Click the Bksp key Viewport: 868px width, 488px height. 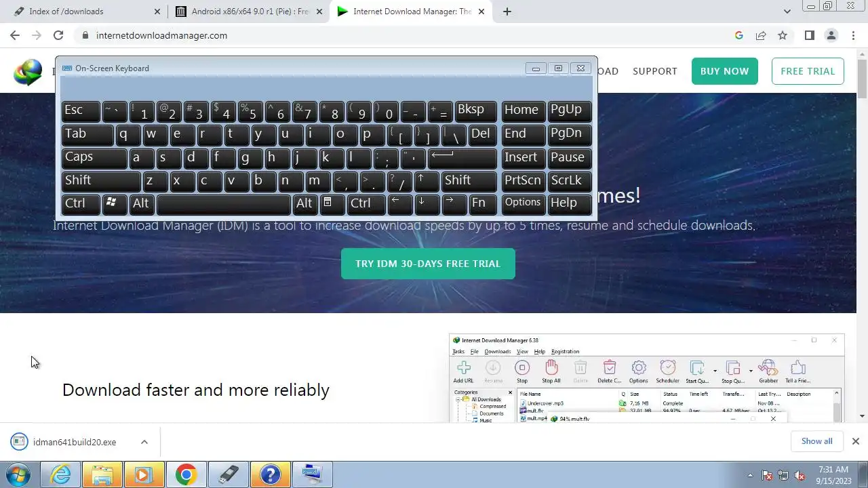pos(476,110)
